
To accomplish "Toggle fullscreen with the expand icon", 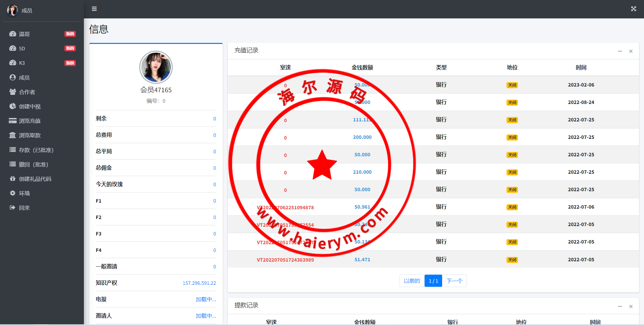I will [x=633, y=9].
